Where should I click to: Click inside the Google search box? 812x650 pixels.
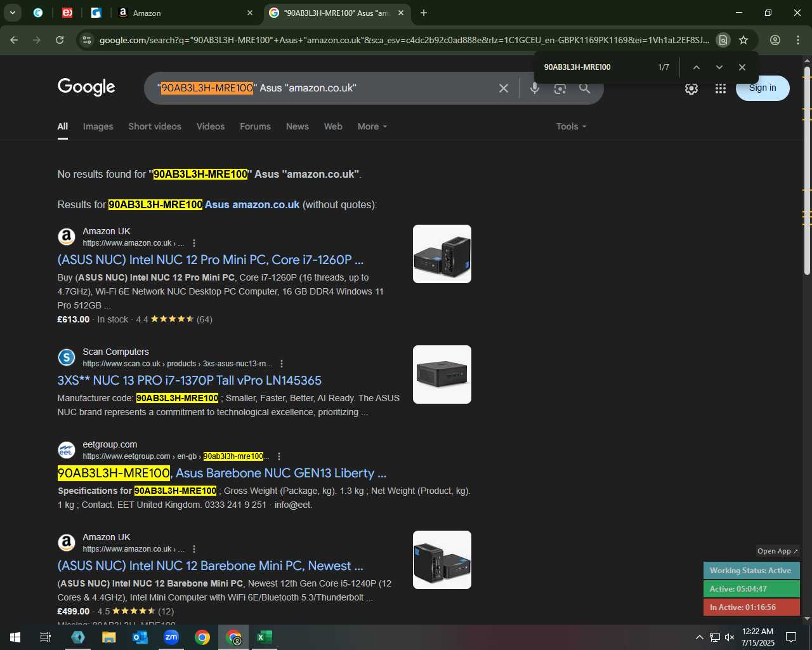point(324,88)
